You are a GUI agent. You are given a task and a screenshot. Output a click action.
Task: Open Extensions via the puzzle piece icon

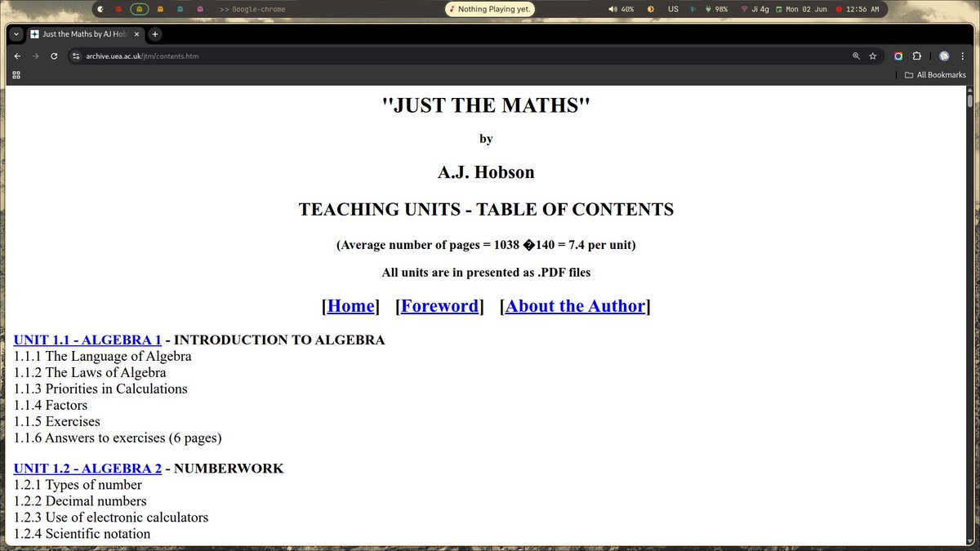point(916,56)
